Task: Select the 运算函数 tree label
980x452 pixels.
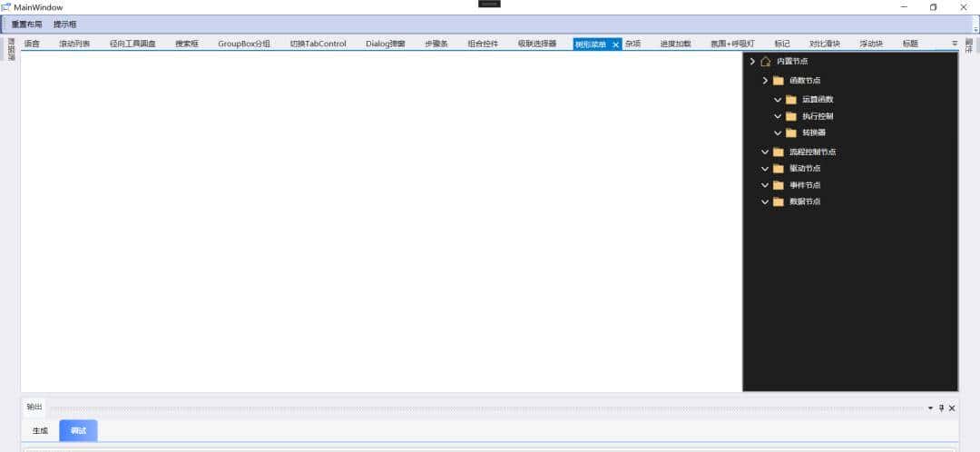Action: (818, 100)
